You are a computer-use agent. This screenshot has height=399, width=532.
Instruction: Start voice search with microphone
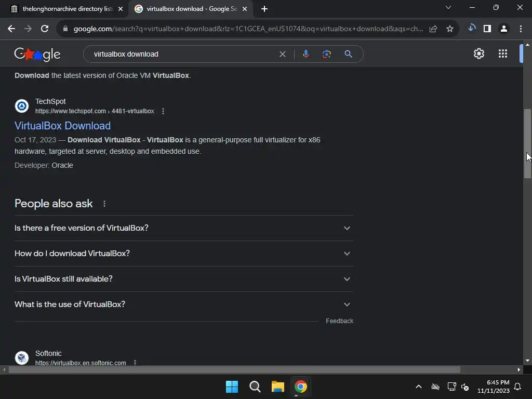click(x=305, y=54)
